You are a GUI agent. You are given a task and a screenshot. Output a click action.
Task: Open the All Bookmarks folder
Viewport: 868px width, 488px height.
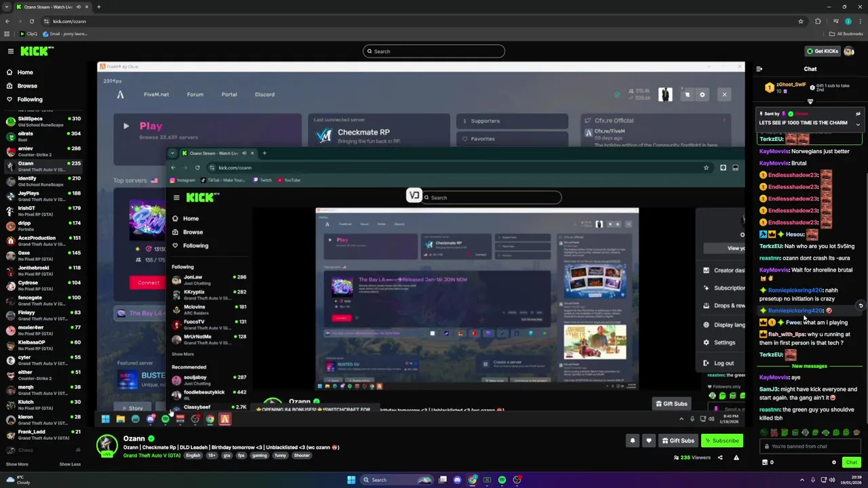pyautogui.click(x=846, y=34)
